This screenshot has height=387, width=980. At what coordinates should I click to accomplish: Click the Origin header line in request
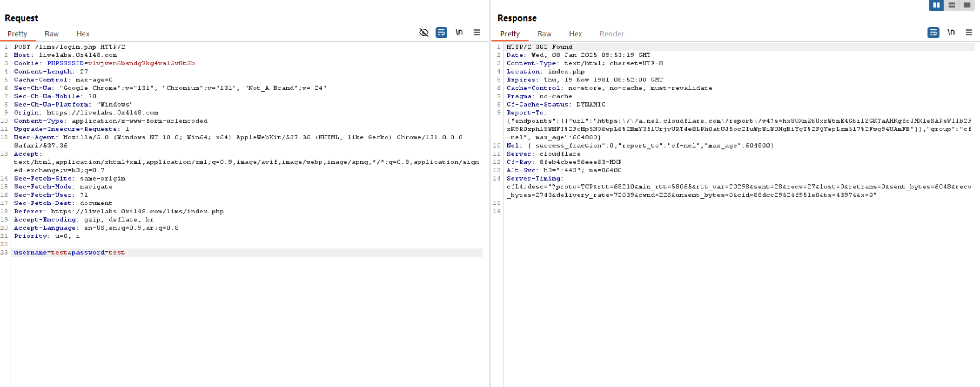(x=86, y=113)
